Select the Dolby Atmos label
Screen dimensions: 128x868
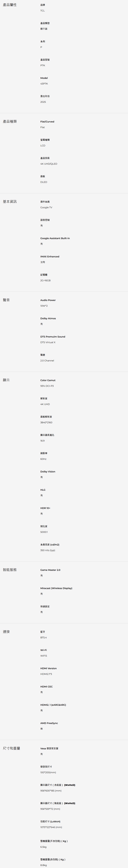click(48, 318)
